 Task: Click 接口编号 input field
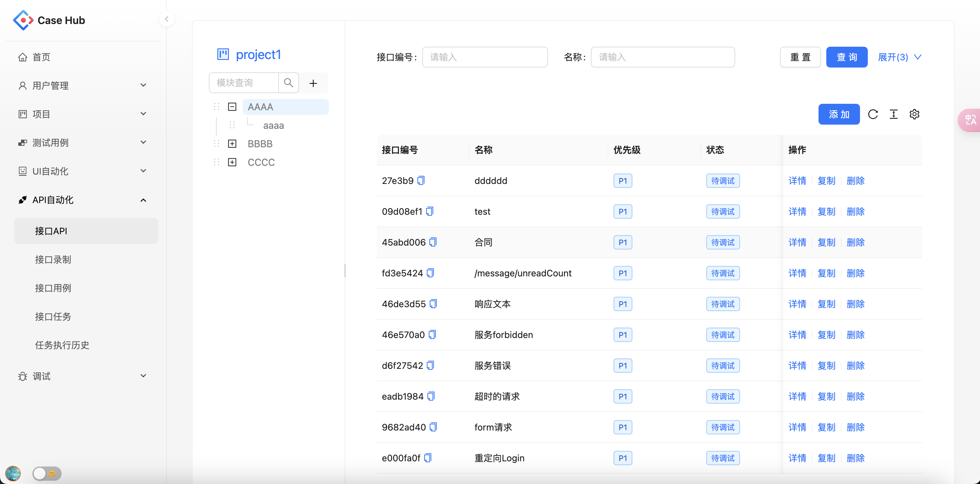coord(485,57)
